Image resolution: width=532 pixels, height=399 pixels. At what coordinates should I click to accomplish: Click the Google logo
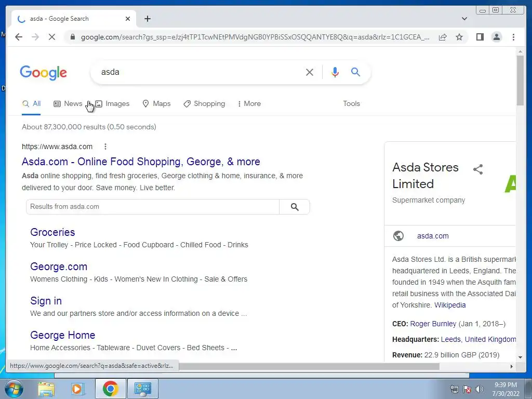(x=44, y=73)
